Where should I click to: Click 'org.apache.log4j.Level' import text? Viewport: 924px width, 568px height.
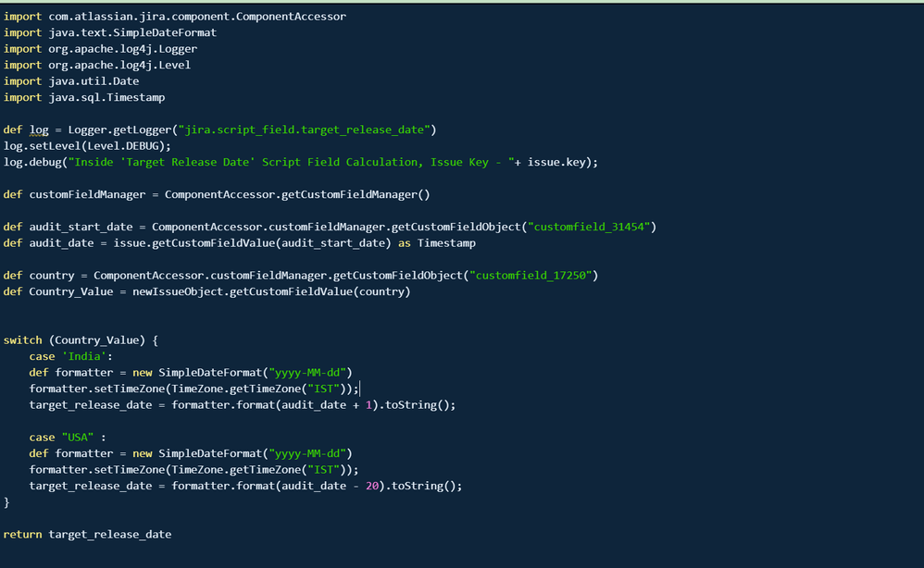[x=119, y=65]
